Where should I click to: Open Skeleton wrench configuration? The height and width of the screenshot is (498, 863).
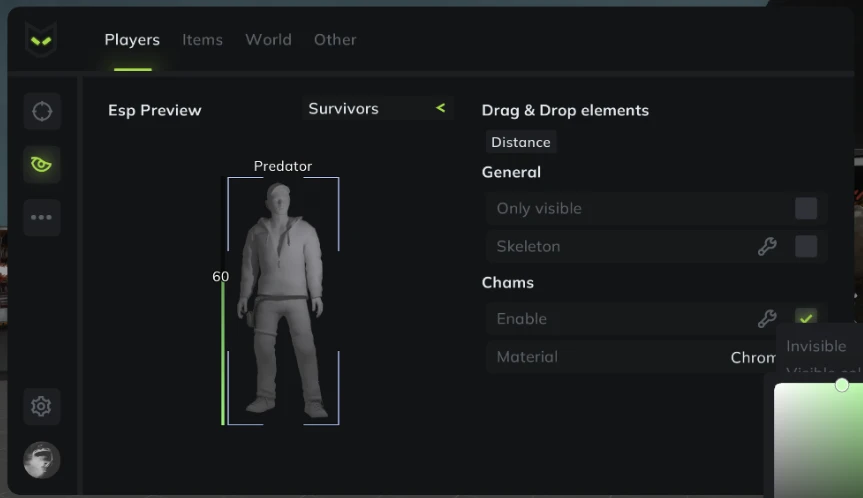[767, 246]
